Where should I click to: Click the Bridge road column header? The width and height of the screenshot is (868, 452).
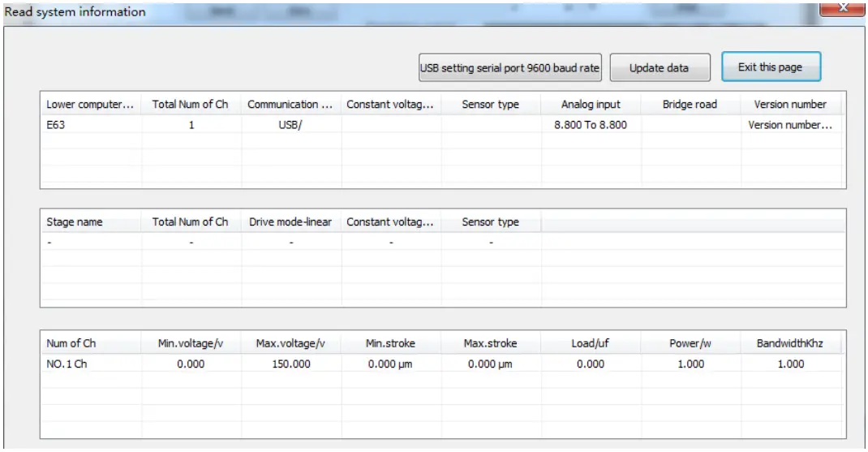[x=690, y=104]
